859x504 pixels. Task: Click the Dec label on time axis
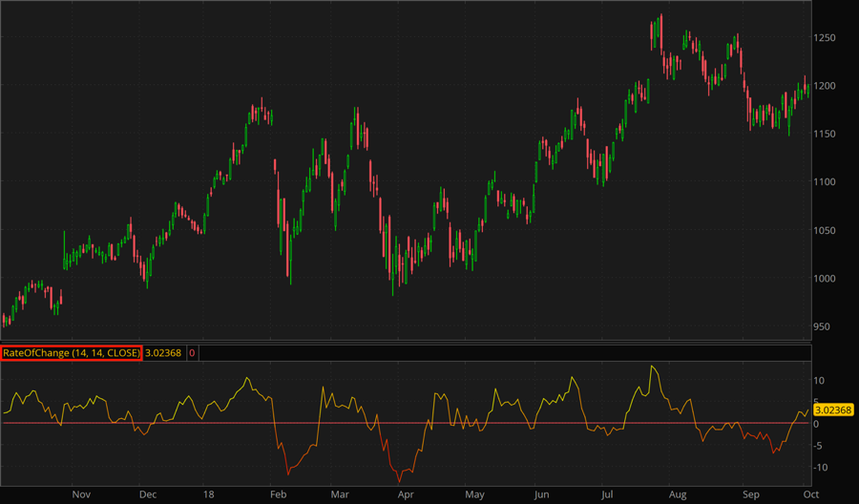point(148,495)
